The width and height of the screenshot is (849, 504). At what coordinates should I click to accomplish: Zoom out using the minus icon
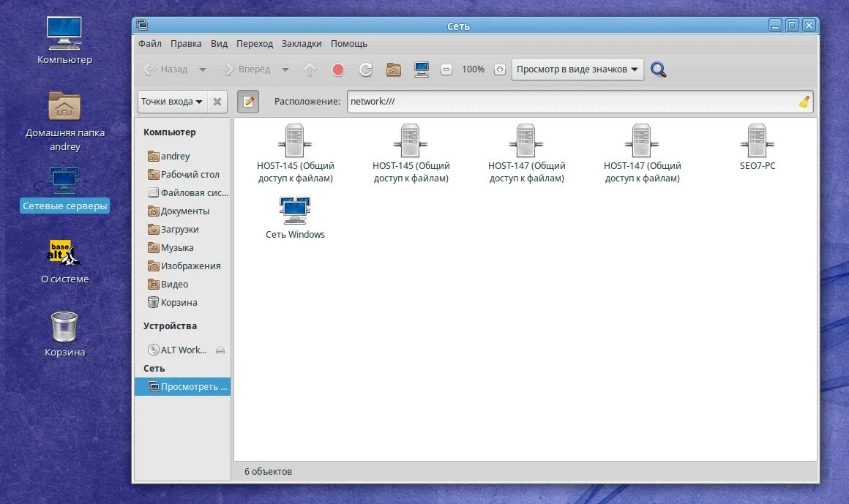(x=446, y=69)
